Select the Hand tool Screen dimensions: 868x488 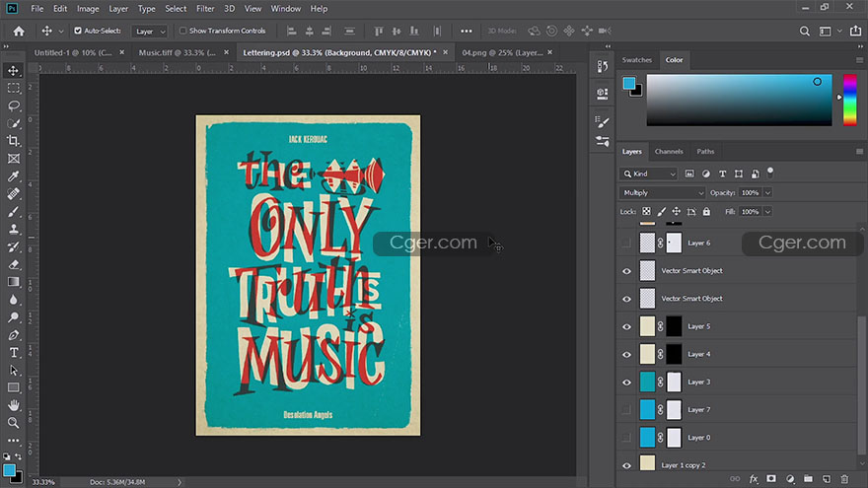pos(13,405)
